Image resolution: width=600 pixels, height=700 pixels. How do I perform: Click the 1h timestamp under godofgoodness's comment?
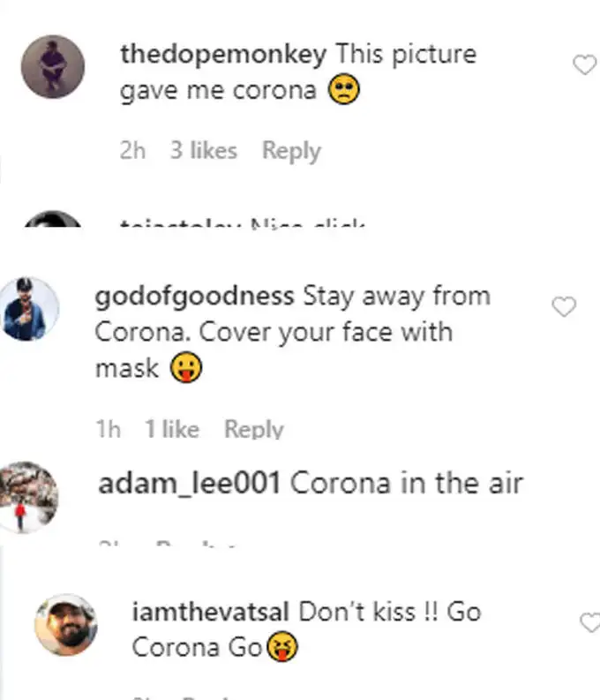coord(109,430)
